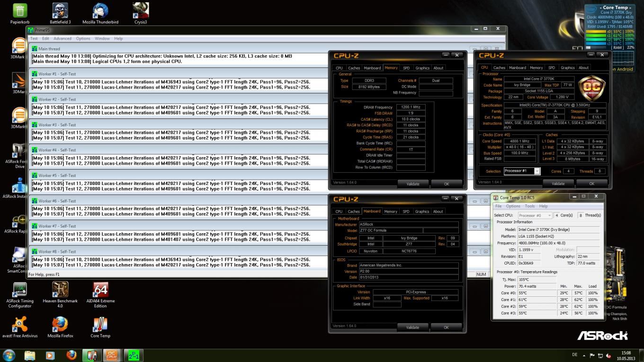
Task: Click the Firefox icon in the taskbar
Action: pos(72,355)
